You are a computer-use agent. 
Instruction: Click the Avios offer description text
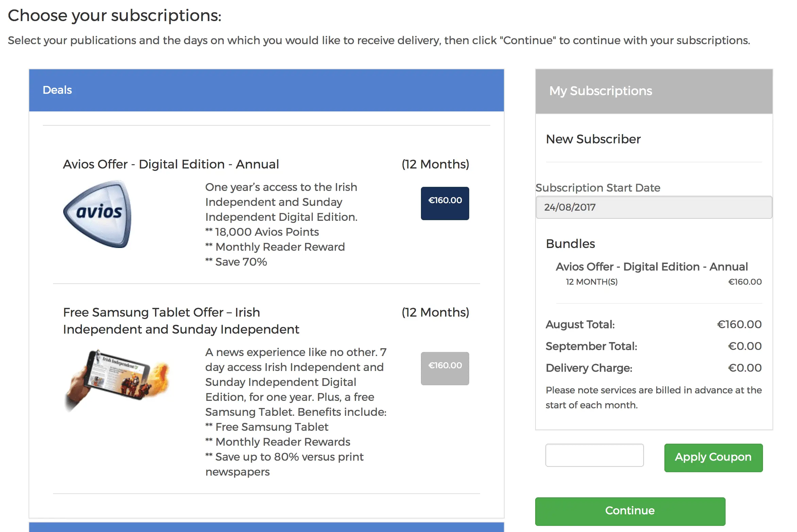click(x=281, y=224)
